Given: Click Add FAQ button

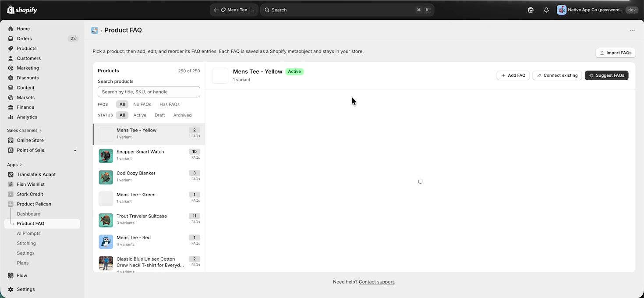Looking at the screenshot, I should pos(513,75).
